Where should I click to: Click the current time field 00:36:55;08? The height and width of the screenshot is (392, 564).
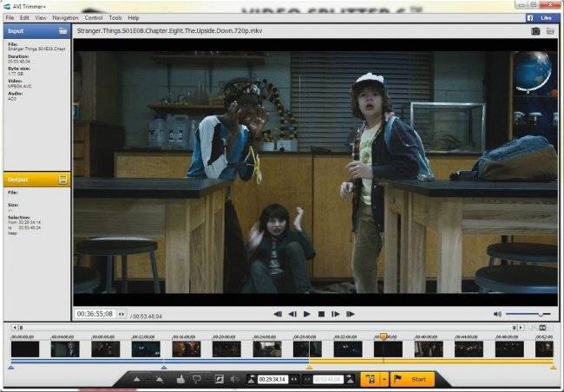(x=95, y=314)
